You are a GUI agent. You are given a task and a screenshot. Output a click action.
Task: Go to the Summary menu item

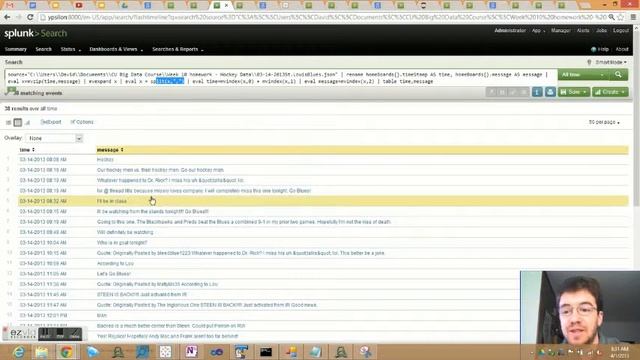16,49
